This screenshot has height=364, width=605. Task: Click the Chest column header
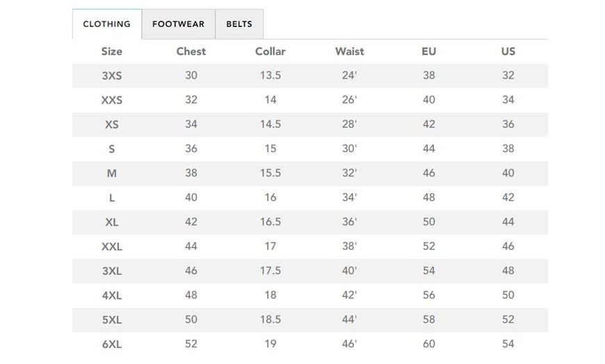(x=191, y=51)
